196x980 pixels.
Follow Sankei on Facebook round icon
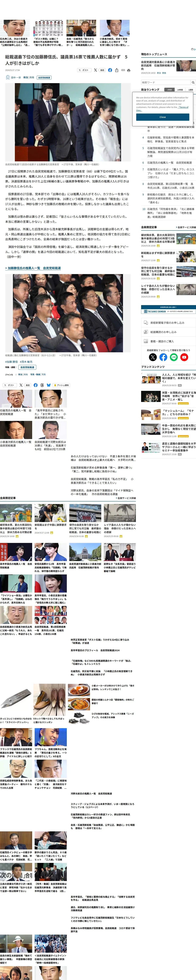pos(163,357)
